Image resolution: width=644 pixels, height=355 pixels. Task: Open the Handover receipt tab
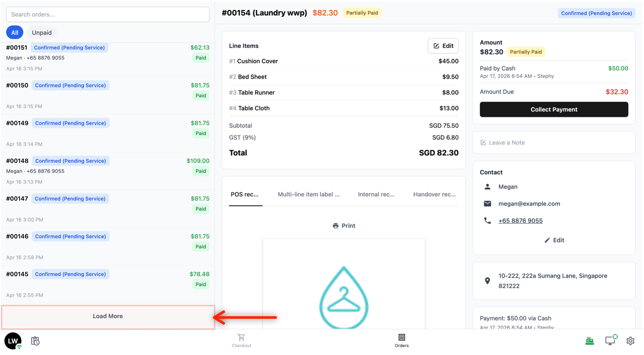coord(434,194)
